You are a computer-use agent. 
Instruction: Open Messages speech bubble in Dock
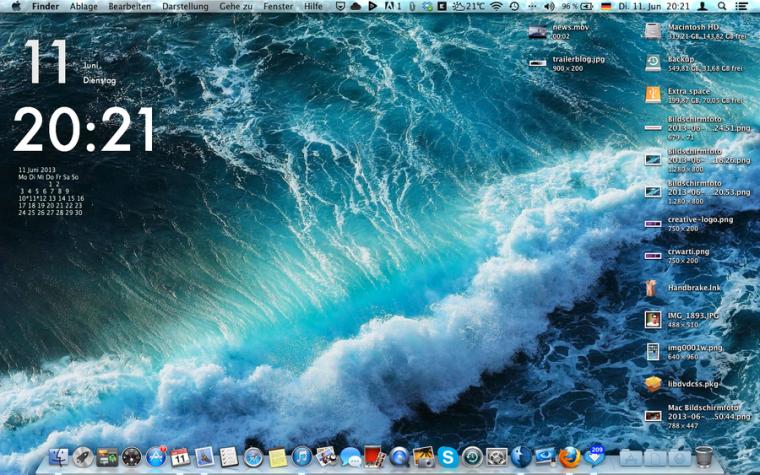pyautogui.click(x=350, y=457)
